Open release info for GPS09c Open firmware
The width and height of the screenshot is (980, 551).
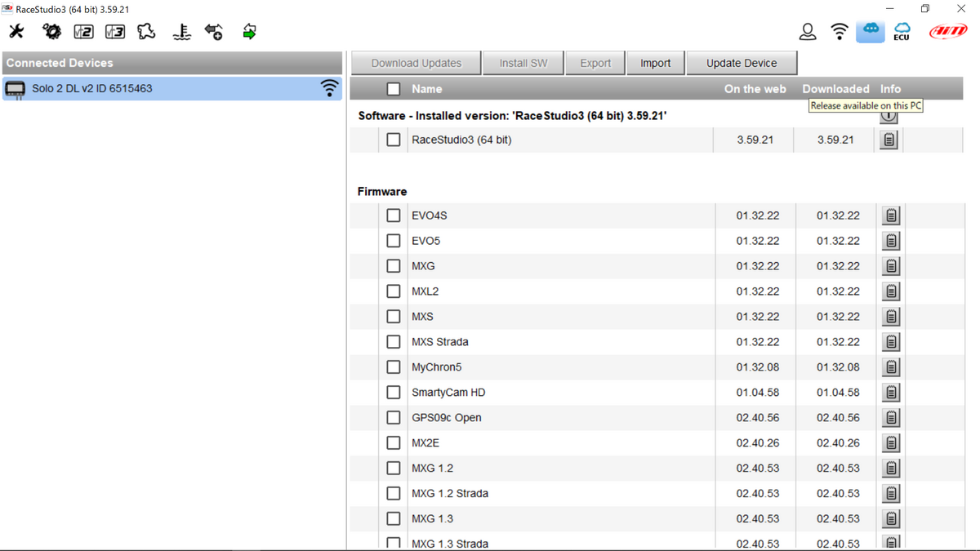tap(891, 418)
